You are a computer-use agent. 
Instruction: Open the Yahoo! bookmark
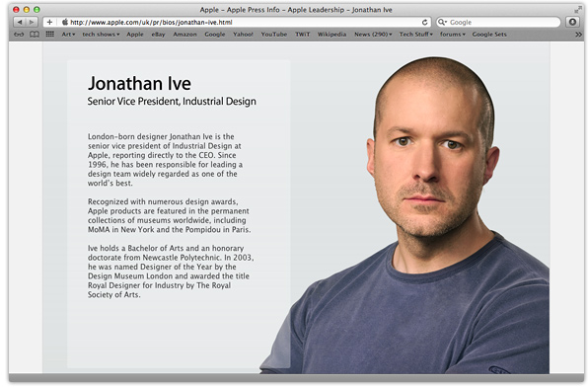tap(243, 35)
